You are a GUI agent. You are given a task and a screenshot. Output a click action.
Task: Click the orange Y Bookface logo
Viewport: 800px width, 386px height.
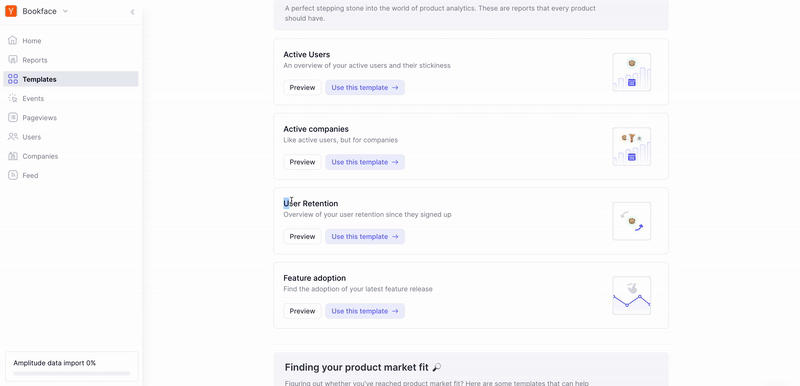(x=11, y=11)
